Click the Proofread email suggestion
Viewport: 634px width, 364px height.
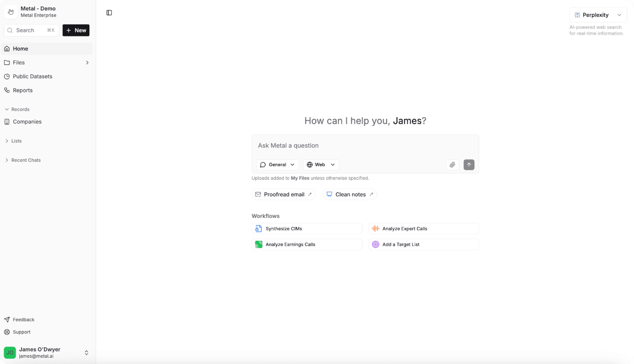283,195
